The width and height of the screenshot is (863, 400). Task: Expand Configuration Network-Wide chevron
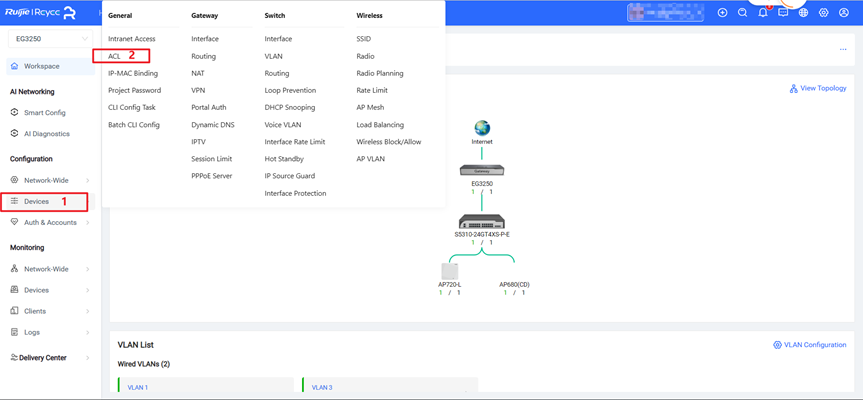point(88,180)
